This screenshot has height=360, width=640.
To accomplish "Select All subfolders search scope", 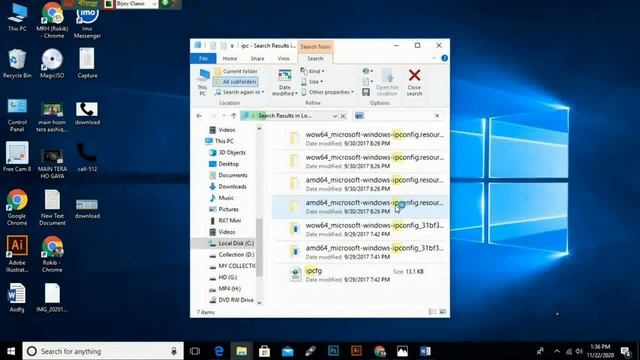I will click(x=236, y=82).
